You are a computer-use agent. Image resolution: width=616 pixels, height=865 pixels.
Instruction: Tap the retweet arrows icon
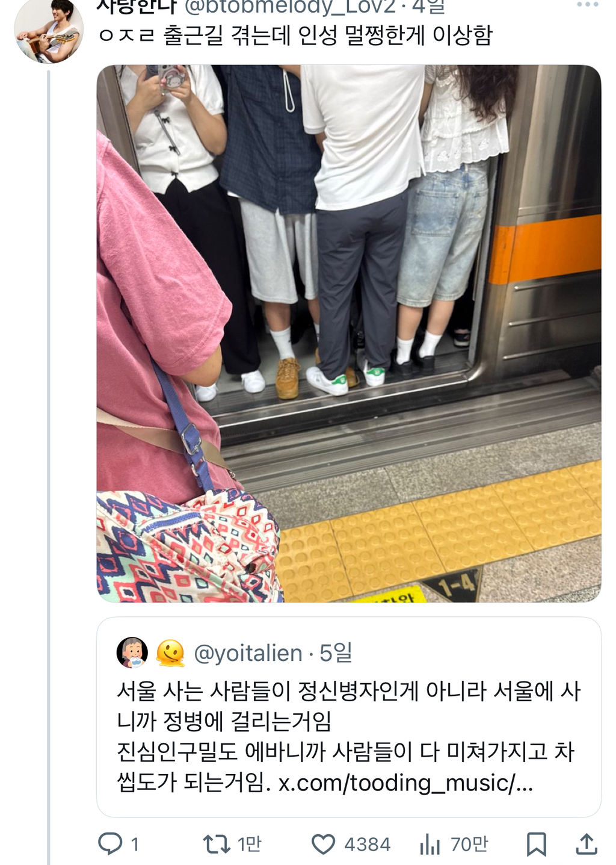216,843
